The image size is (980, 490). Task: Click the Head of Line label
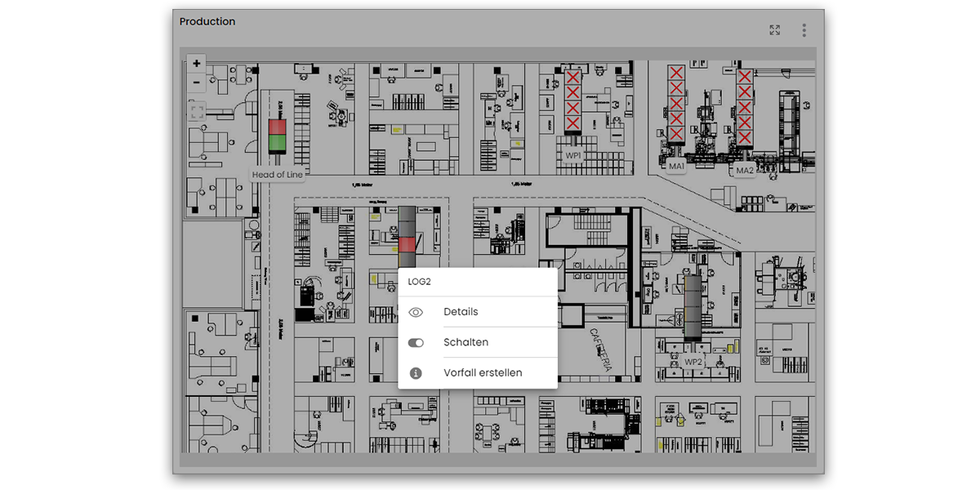277,175
